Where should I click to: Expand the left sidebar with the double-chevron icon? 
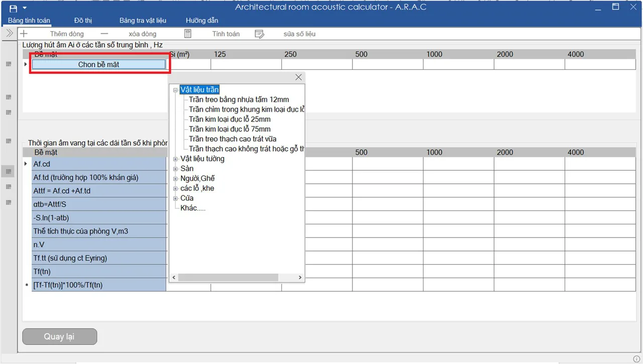(x=9, y=33)
